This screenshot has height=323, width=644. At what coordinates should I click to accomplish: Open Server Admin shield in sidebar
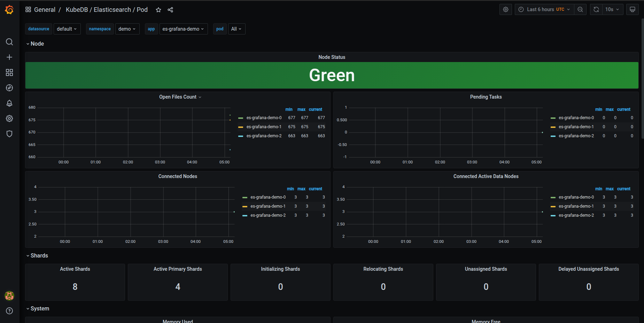[9, 134]
